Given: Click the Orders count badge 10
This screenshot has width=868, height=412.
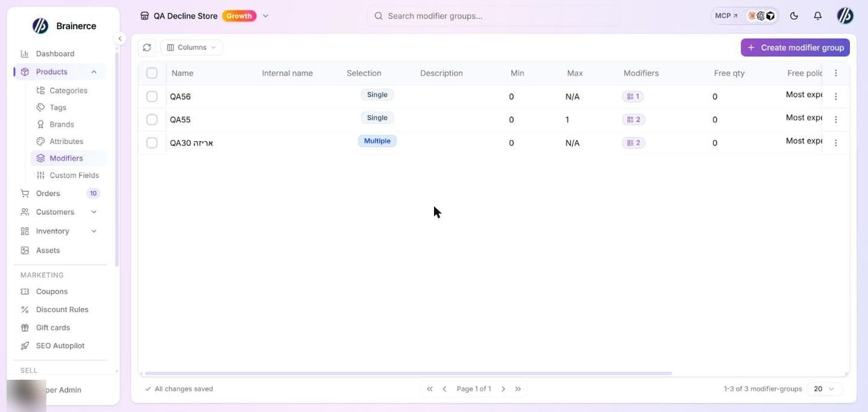Looking at the screenshot, I should pos(93,194).
